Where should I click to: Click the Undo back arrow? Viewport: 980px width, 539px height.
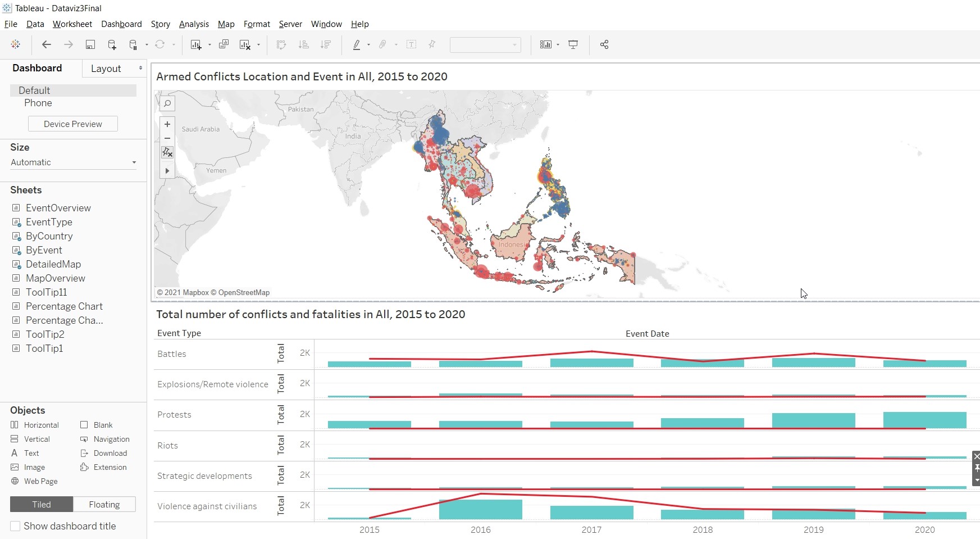point(47,44)
